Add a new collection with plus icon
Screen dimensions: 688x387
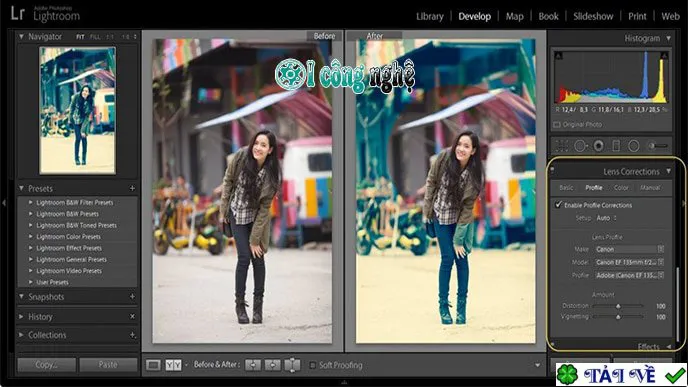(133, 335)
